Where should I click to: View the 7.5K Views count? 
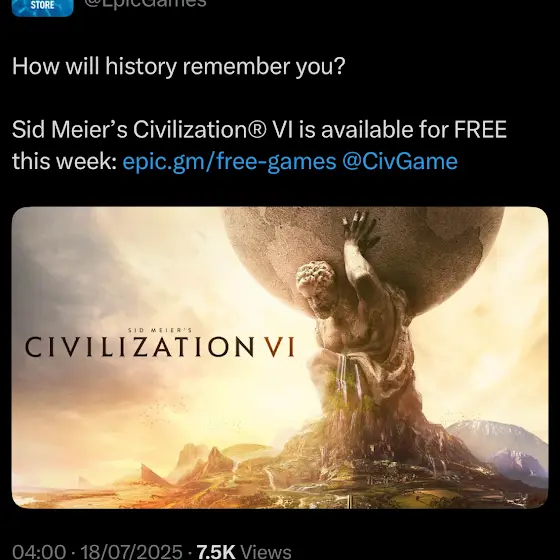[x=244, y=552]
